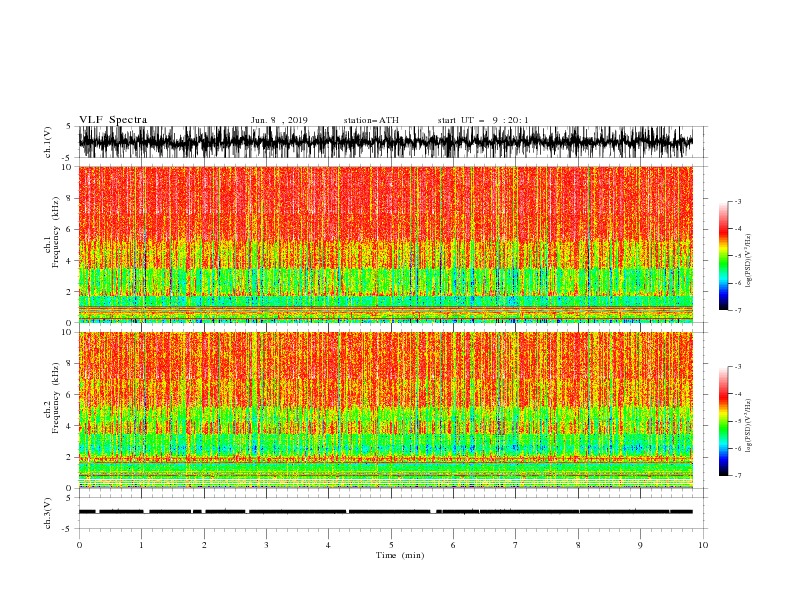Click the time axis tick label "4"
The height and width of the screenshot is (612, 792).
click(328, 545)
